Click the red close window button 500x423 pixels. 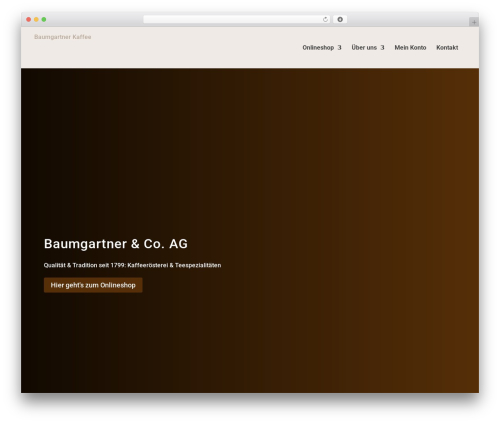tap(29, 20)
